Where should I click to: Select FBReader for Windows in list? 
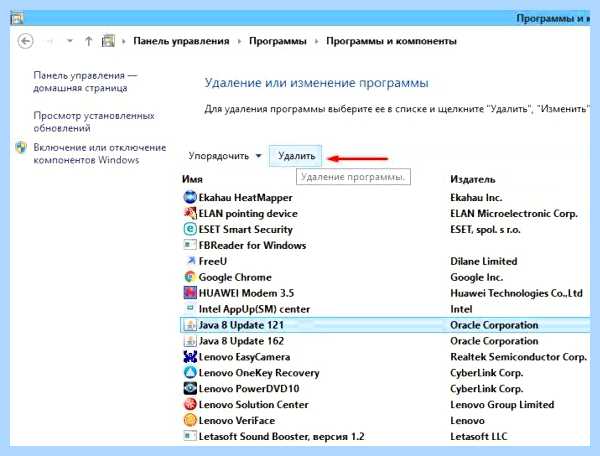coord(252,245)
